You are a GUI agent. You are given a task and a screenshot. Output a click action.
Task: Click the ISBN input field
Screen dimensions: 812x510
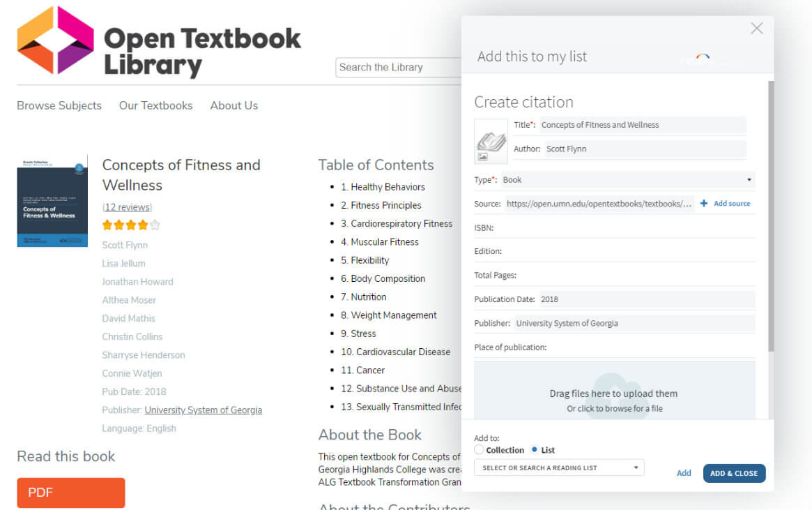(x=627, y=227)
